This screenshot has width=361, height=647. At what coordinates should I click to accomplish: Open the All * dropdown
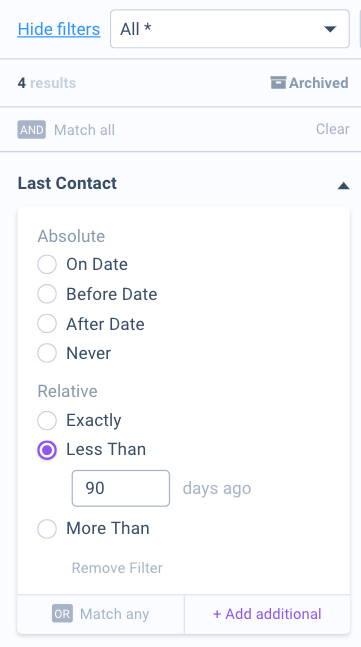[230, 29]
